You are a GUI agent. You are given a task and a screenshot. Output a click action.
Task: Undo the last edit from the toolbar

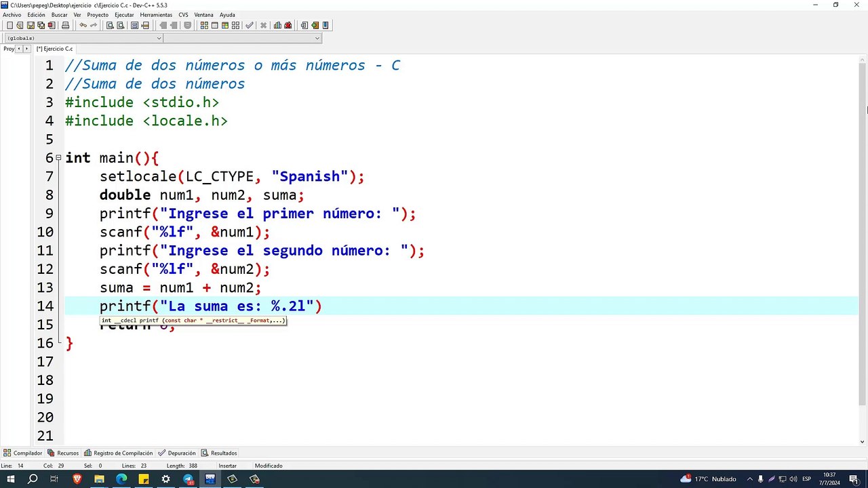click(83, 26)
